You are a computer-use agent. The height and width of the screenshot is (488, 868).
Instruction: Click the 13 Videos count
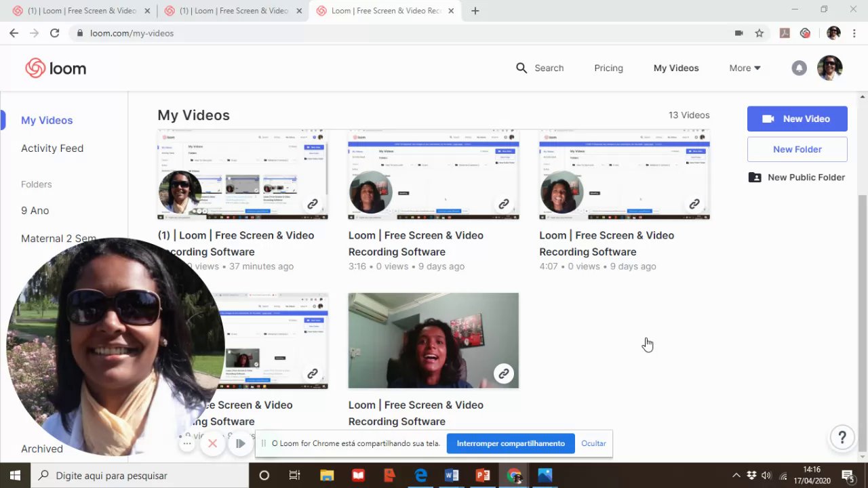[689, 115]
